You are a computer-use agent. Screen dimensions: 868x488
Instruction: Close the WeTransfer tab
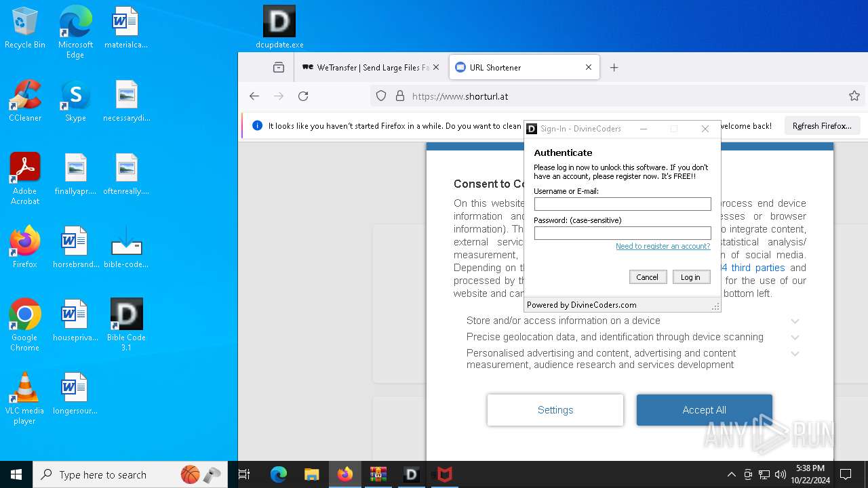tap(436, 67)
